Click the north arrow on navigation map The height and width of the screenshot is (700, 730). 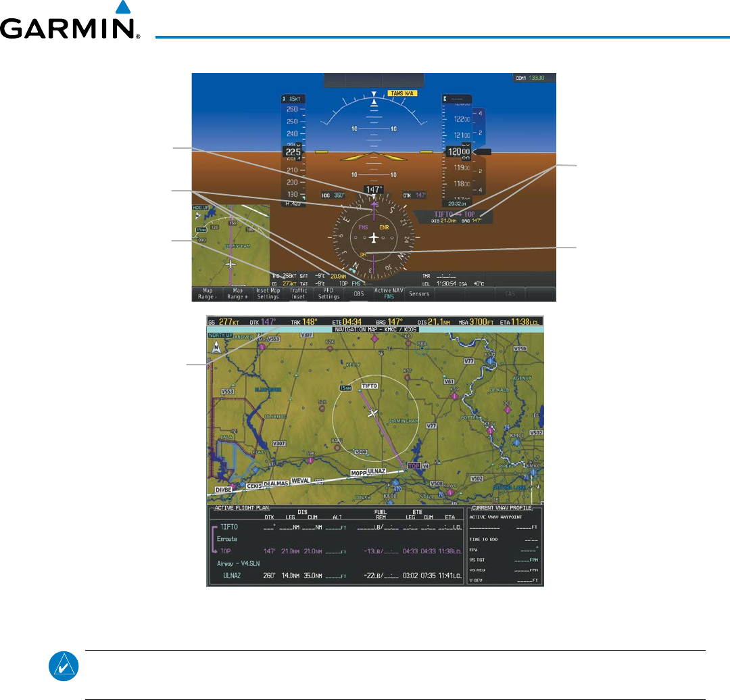click(216, 347)
